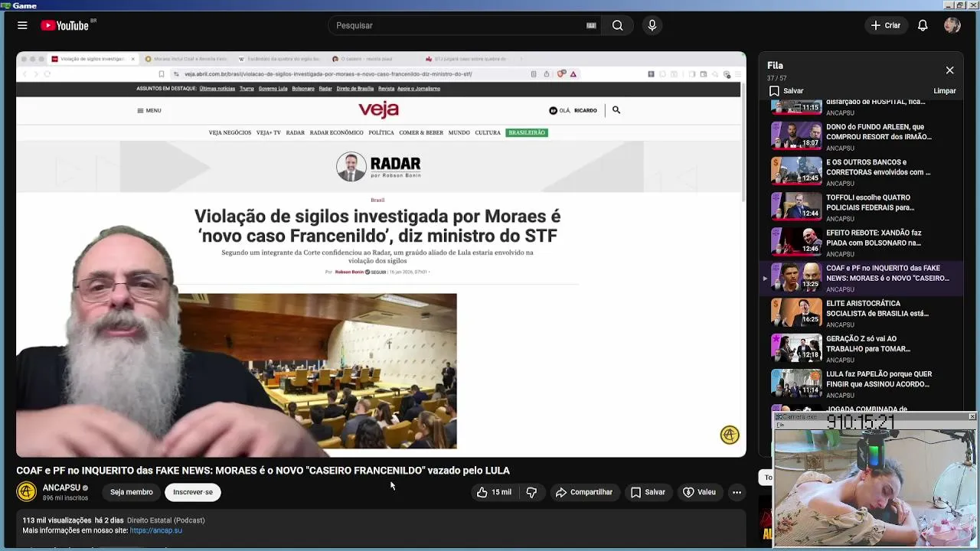Click the Camera.exe title bar icon
This screenshot has width=980, height=551.
778,416
